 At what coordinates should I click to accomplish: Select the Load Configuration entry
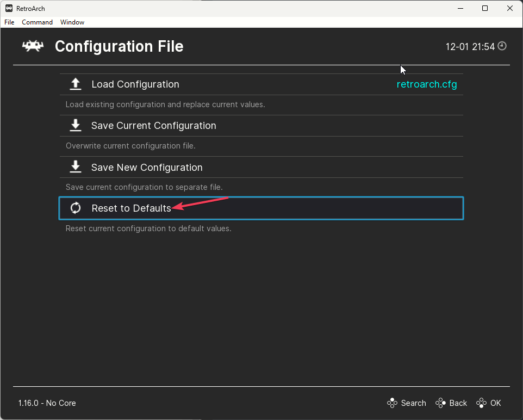(135, 84)
